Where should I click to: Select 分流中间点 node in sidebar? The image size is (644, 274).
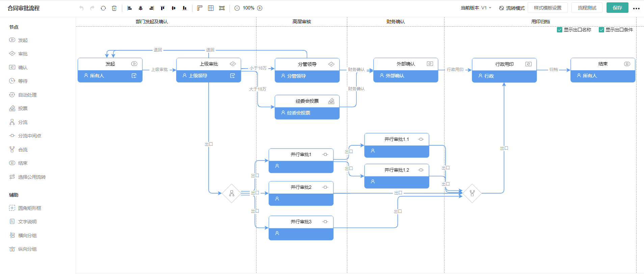point(25,136)
